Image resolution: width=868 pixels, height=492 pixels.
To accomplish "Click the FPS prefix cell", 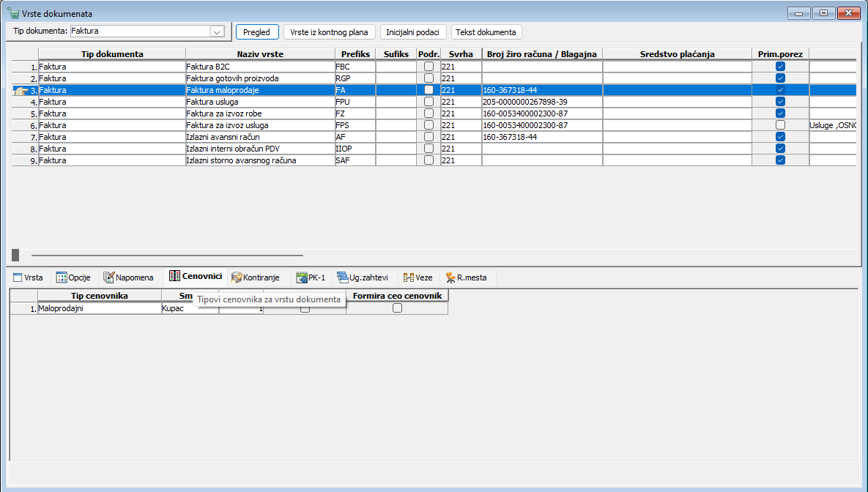I will 355,125.
